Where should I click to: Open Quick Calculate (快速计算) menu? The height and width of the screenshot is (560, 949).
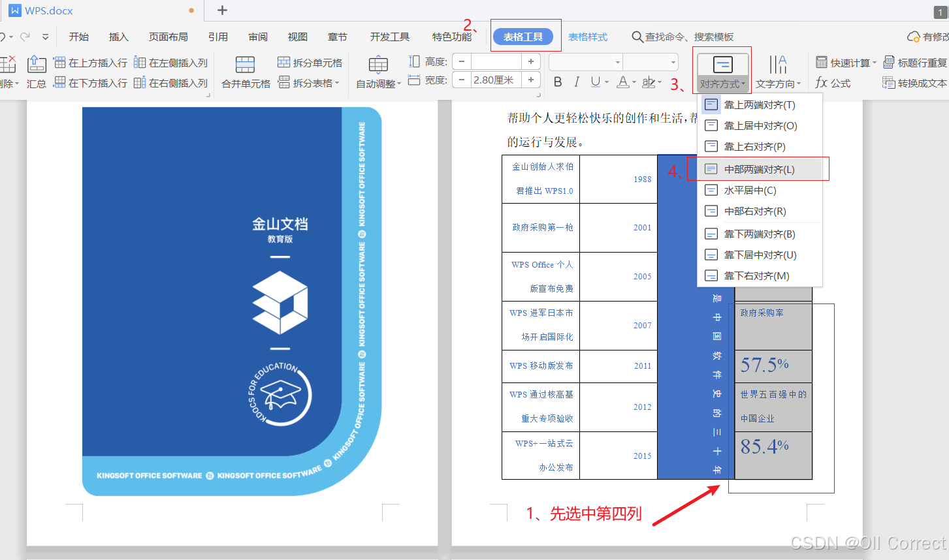tap(846, 63)
